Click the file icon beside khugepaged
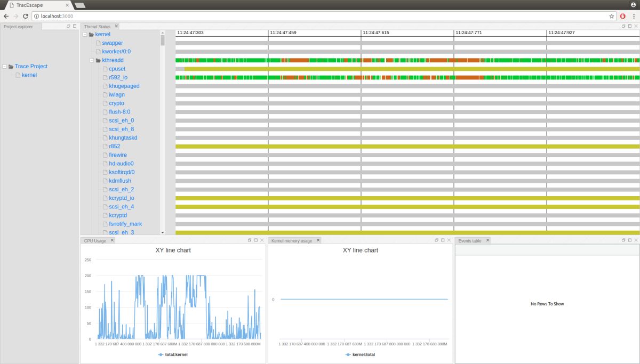 (105, 86)
